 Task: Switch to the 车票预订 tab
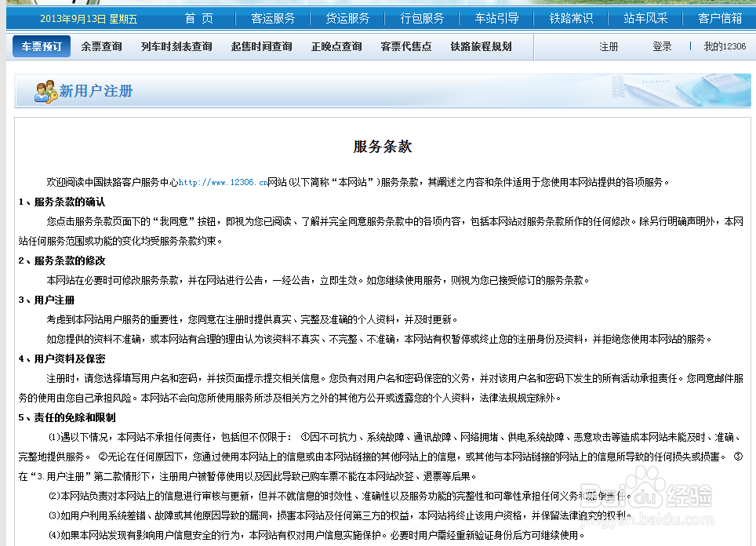pyautogui.click(x=42, y=46)
